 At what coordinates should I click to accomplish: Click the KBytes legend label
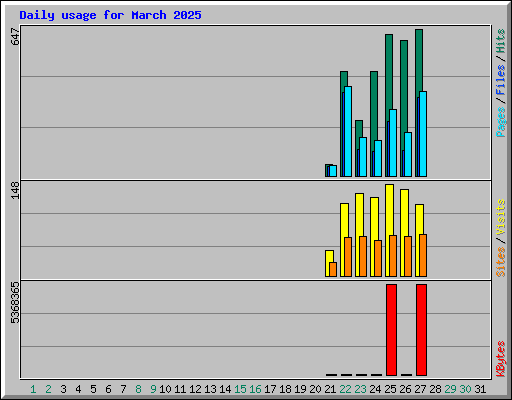click(x=500, y=359)
